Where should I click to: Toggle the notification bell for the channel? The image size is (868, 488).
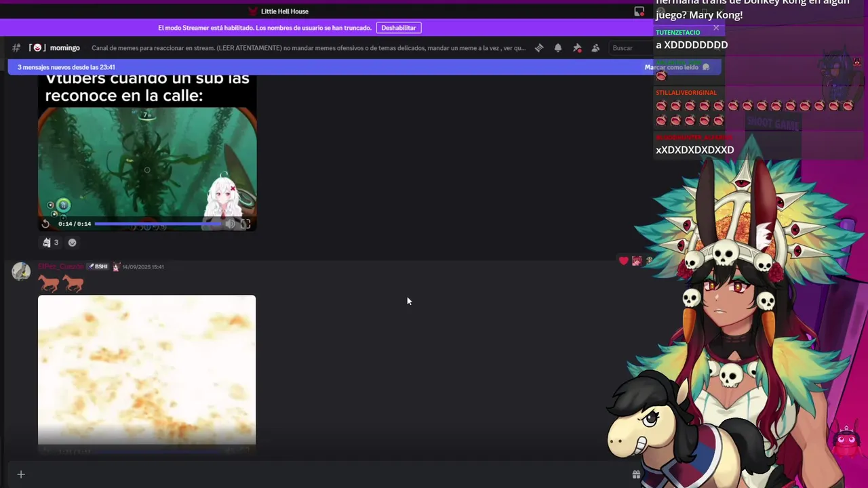coord(558,48)
